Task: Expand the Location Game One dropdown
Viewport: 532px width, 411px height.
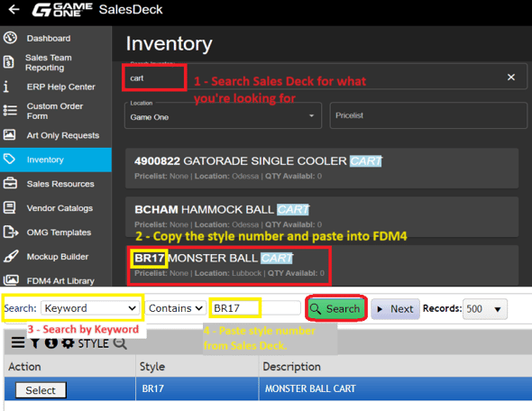Action: point(223,116)
